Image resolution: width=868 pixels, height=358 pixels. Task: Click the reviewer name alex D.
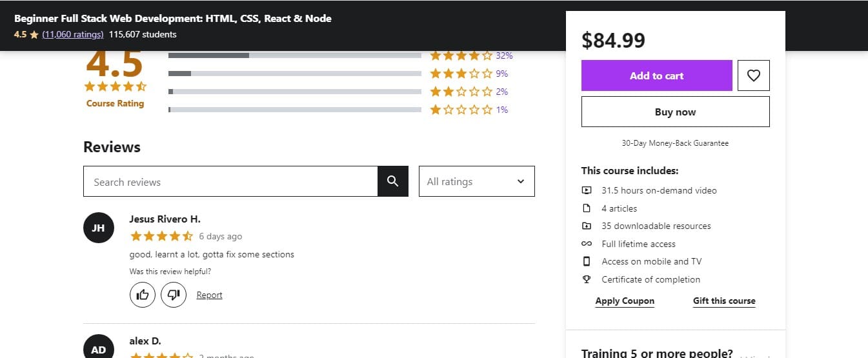tap(145, 341)
